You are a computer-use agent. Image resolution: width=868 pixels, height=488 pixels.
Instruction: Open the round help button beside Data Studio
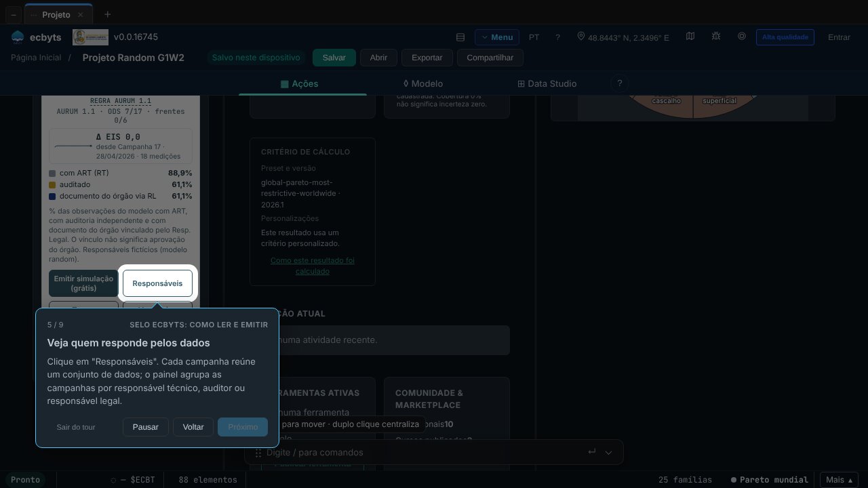click(x=619, y=83)
